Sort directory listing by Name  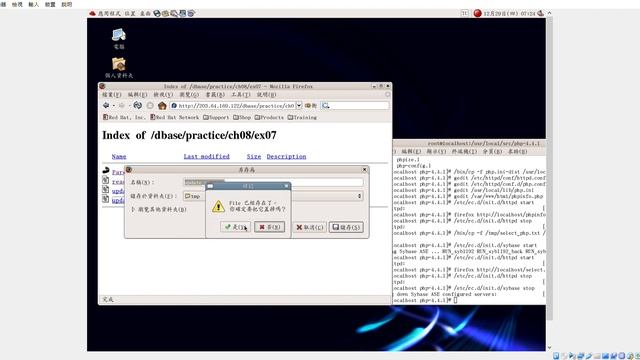(x=119, y=156)
